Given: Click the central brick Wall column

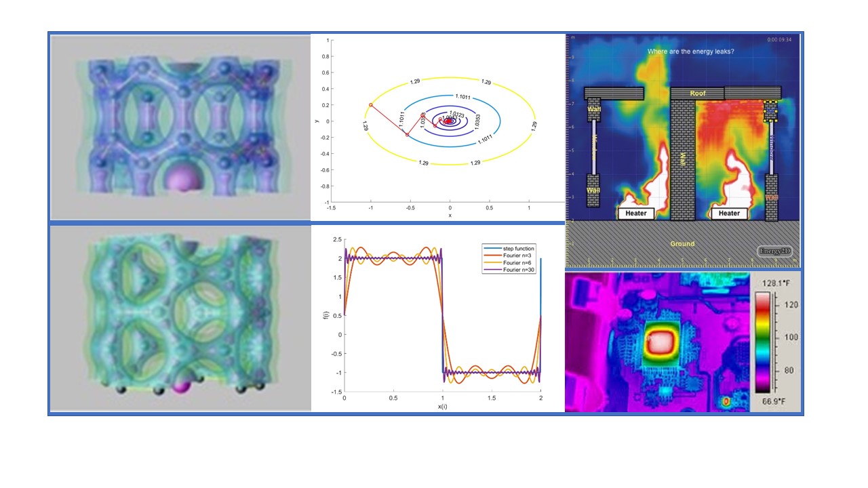Looking at the screenshot, I should [684, 159].
